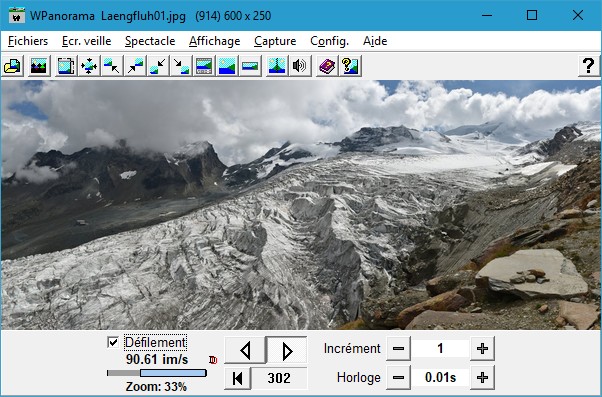This screenshot has width=602, height=397.
Task: Close the WPanorama window
Action: pyautogui.click(x=577, y=16)
